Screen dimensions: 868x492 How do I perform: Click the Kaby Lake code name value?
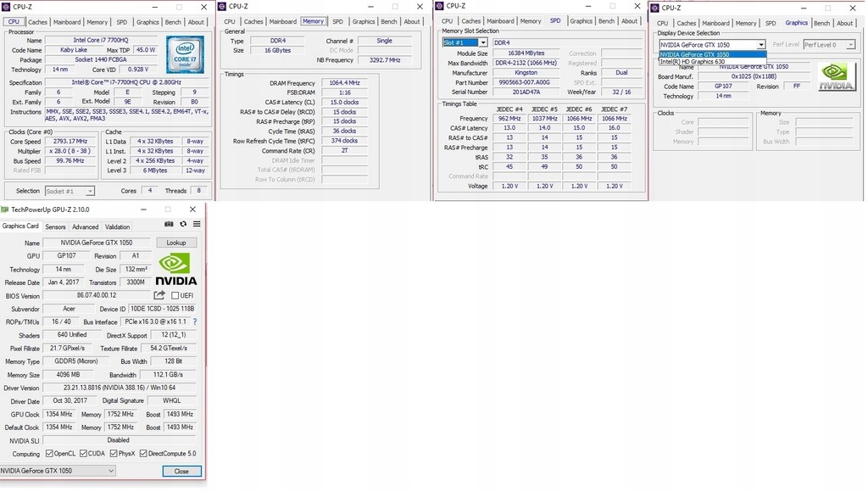[74, 50]
